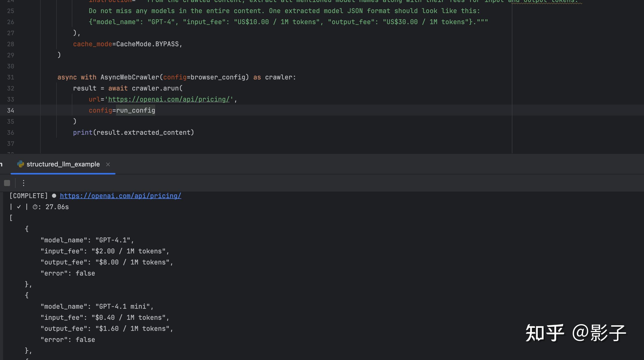Click line number 28 in the gutter
This screenshot has width=644, height=360.
[x=11, y=44]
